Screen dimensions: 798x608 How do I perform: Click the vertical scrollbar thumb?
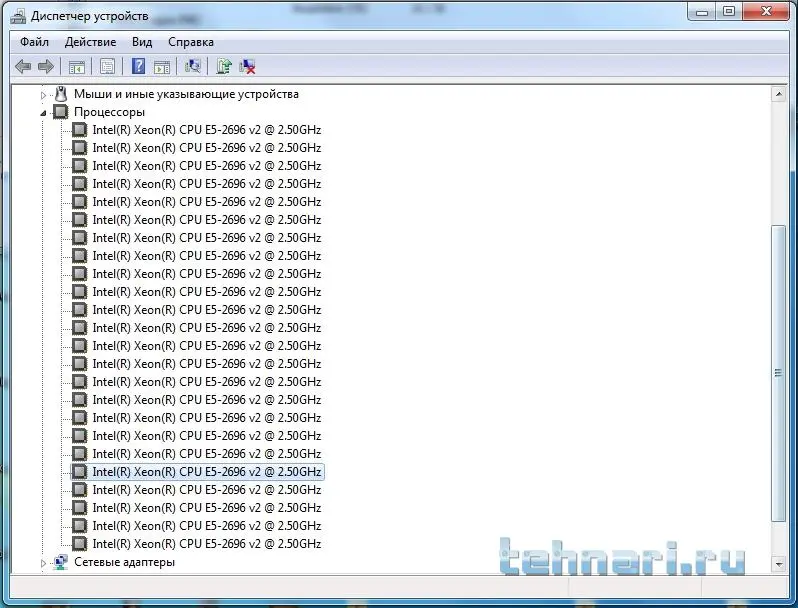779,373
